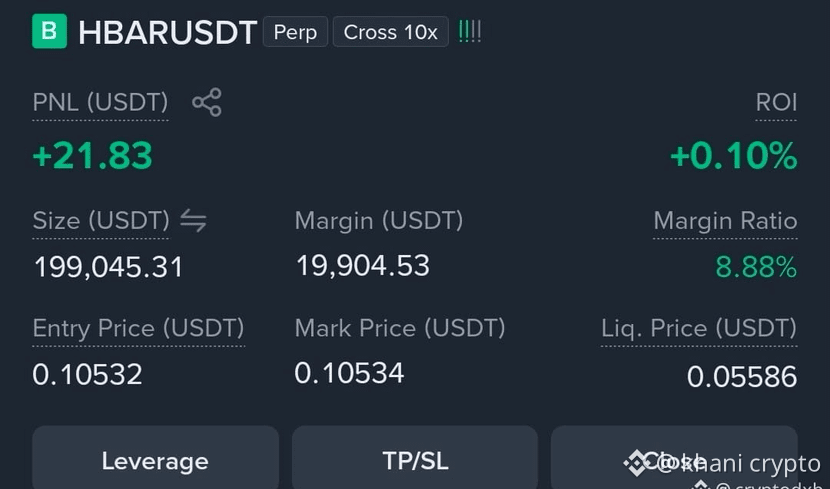Click the ADL indicator bars icon

pos(470,32)
